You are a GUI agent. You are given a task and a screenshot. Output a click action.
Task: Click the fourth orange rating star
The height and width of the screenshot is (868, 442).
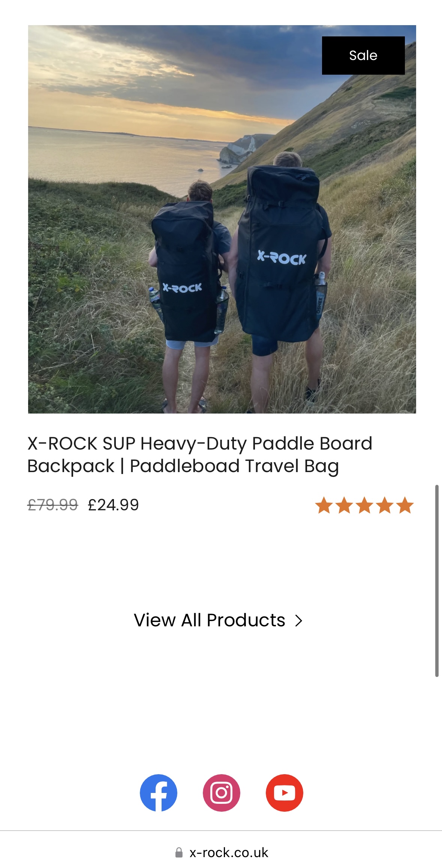pos(385,505)
